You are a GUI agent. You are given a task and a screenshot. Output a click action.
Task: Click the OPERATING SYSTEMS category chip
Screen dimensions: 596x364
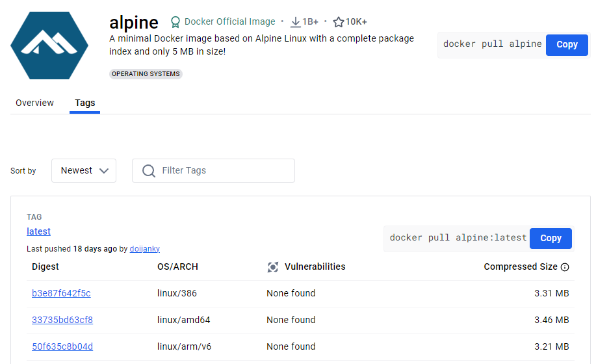click(x=146, y=73)
